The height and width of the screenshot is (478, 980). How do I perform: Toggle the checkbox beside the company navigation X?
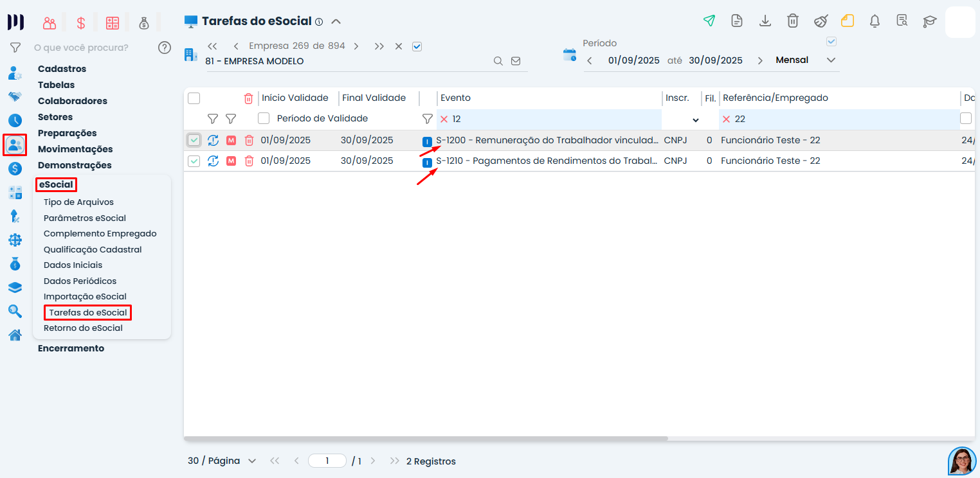pyautogui.click(x=417, y=46)
